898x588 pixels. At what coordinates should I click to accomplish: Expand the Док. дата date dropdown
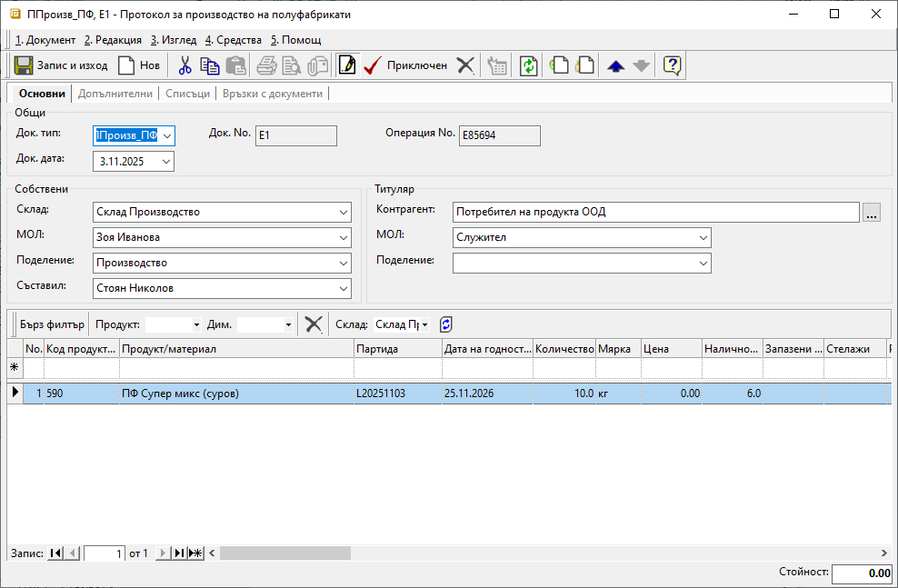165,161
